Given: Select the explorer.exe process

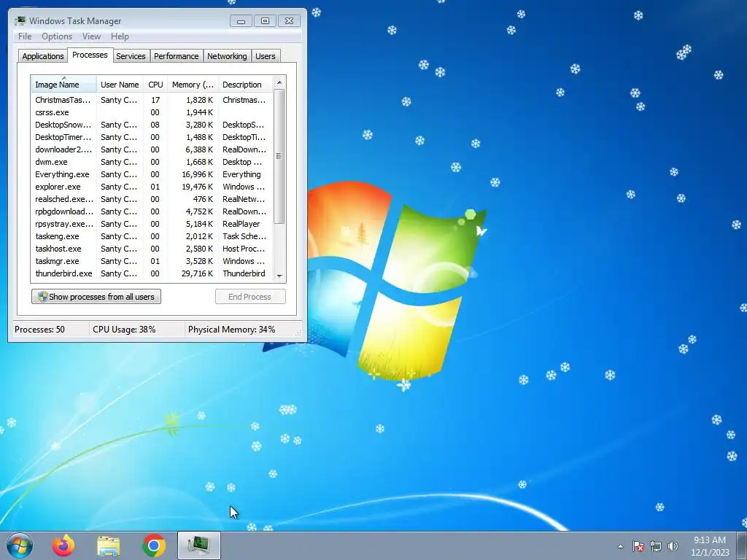Looking at the screenshot, I should click(x=152, y=187).
